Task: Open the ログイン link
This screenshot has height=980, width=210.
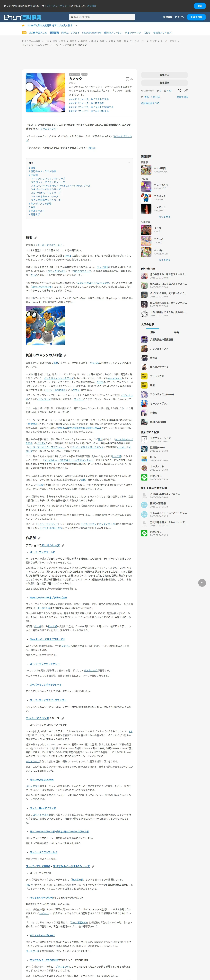Action: [180, 17]
